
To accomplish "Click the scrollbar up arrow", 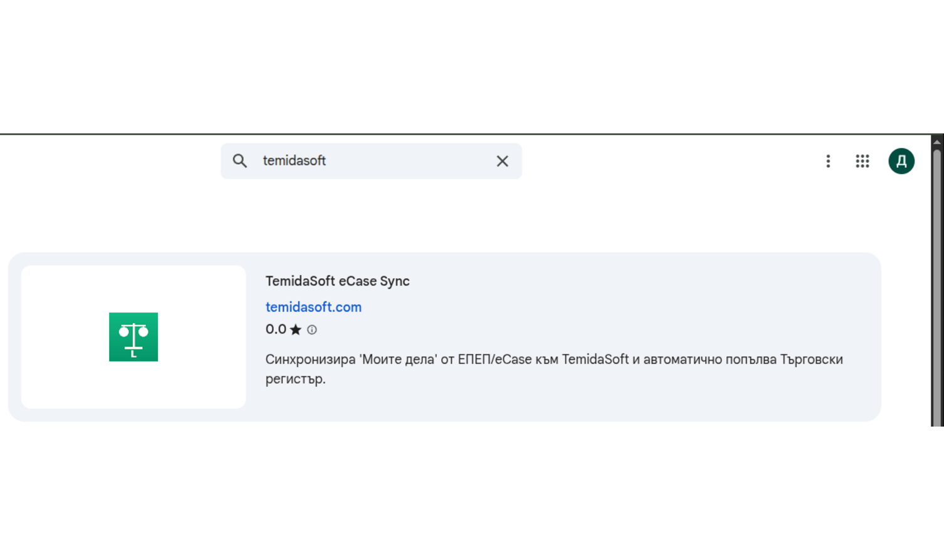I will [x=937, y=142].
